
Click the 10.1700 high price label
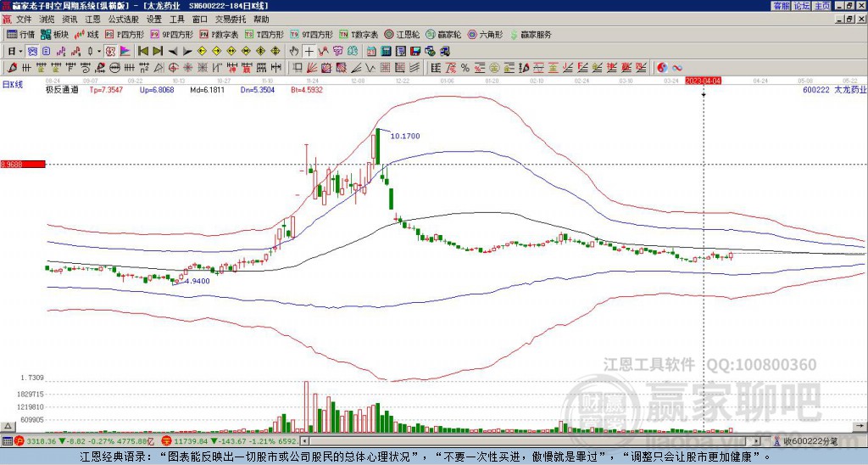tap(405, 136)
